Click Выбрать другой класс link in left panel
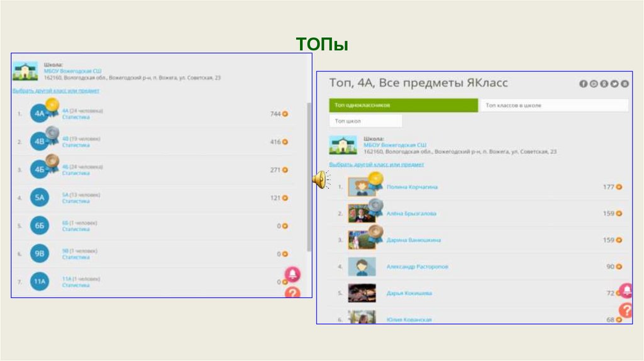The height and width of the screenshot is (361, 644). tap(56, 91)
